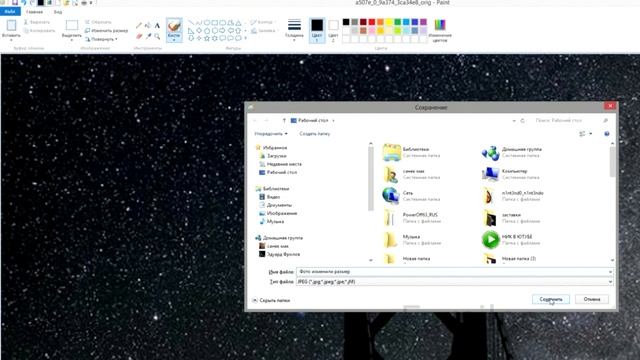This screenshot has height=360, width=640.
Task: Select Загрузки in navigation pane
Action: pyautogui.click(x=277, y=156)
